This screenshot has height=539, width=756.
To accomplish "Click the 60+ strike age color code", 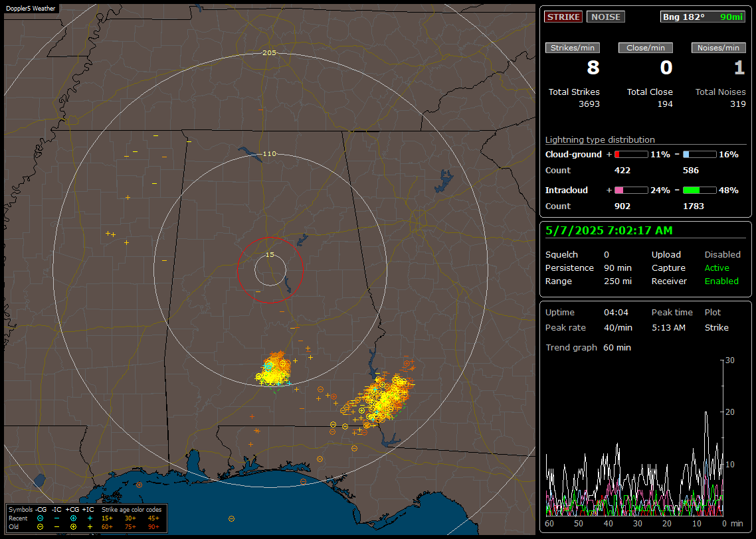I will point(107,527).
